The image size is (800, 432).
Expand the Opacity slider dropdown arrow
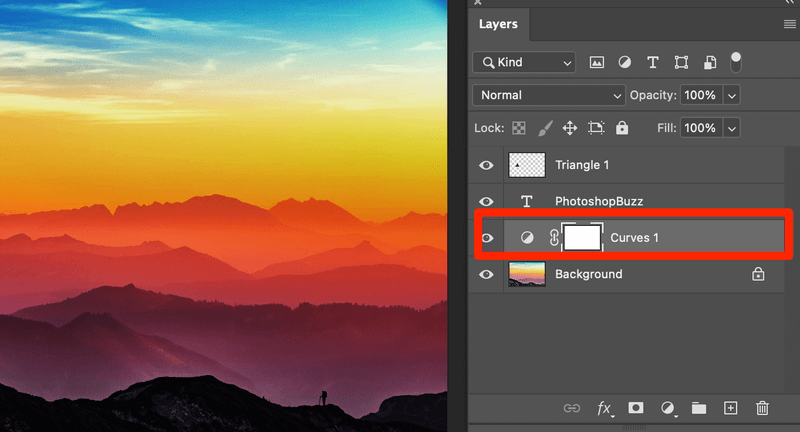(x=732, y=95)
